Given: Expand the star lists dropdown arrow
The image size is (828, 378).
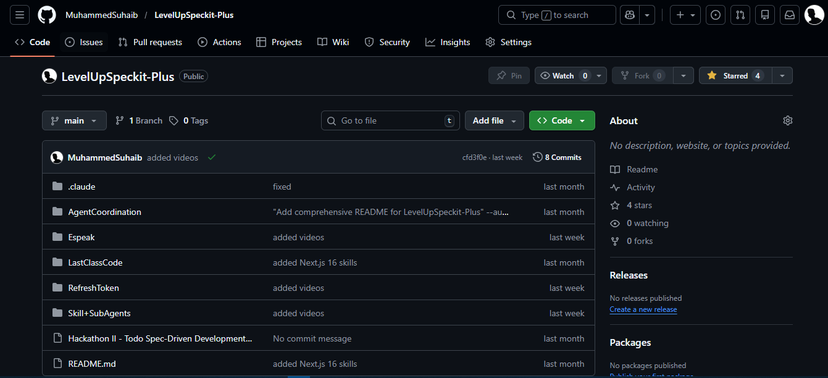Looking at the screenshot, I should (782, 76).
